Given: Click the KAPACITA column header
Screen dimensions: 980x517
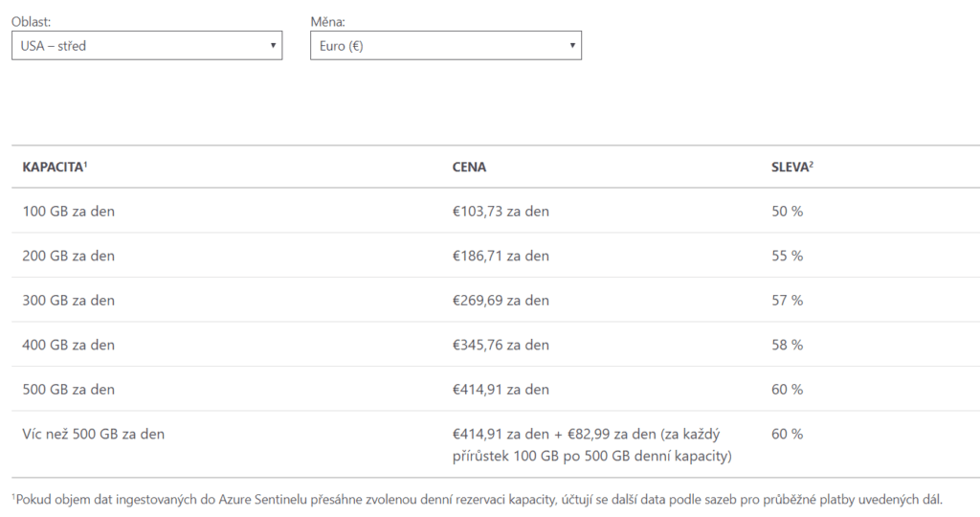Looking at the screenshot, I should coord(55,167).
